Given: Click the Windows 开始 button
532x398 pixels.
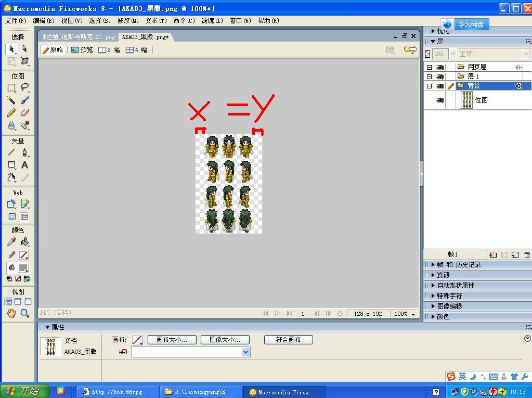Looking at the screenshot, I should [x=24, y=391].
